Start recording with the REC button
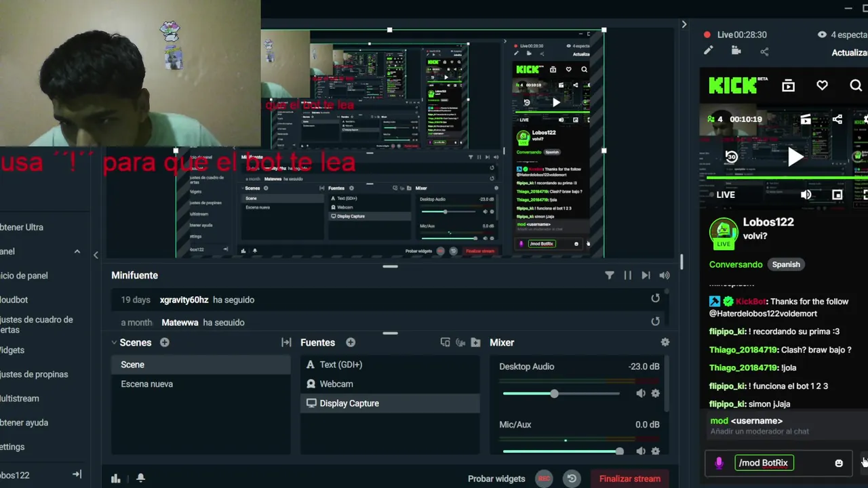Image resolution: width=868 pixels, height=488 pixels. pyautogui.click(x=544, y=479)
